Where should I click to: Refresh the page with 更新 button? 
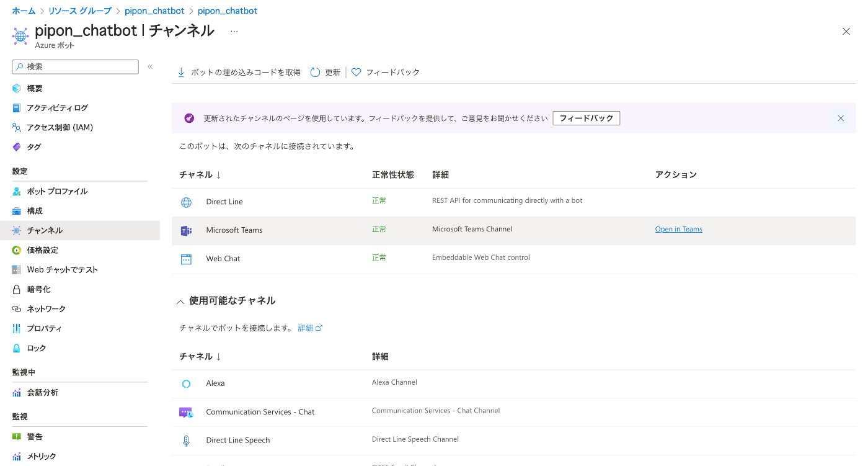[x=325, y=73]
